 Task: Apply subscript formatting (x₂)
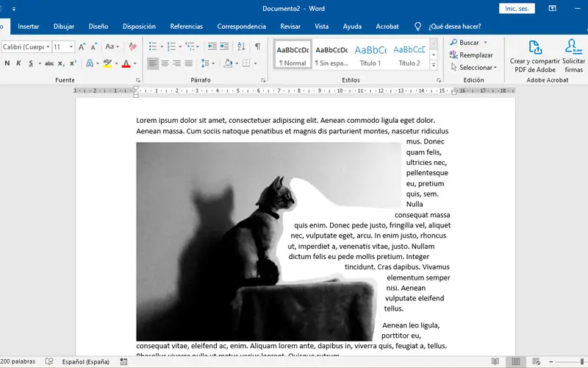(62, 63)
